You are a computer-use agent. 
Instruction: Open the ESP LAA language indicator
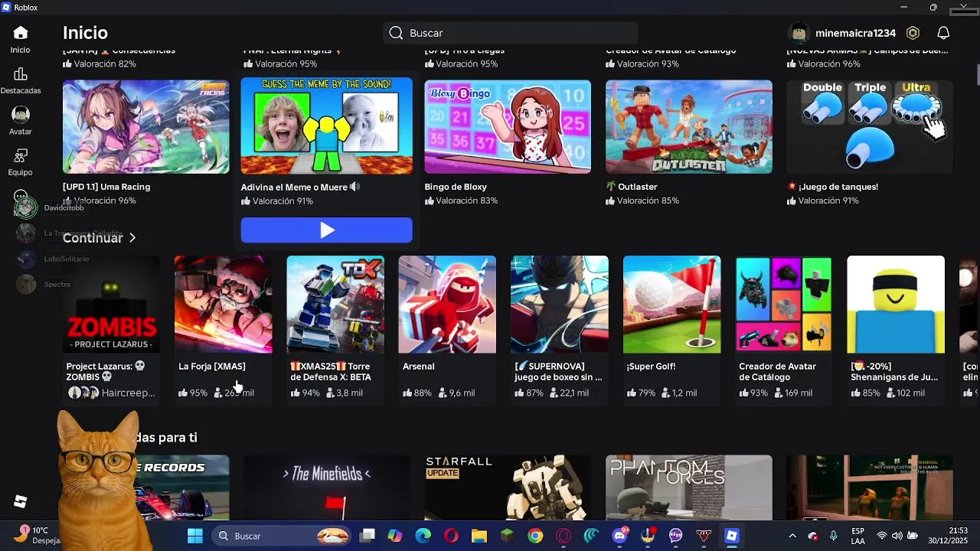[858, 536]
